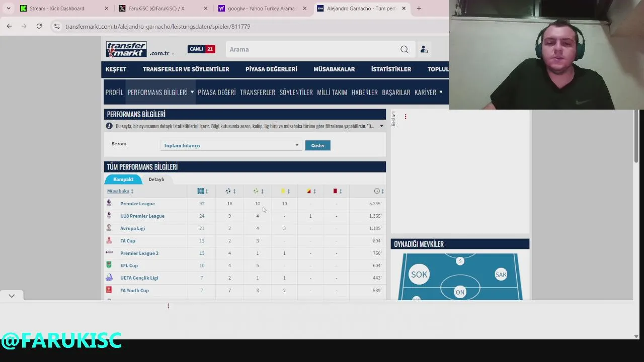
Task: Open the Milli Takım menu
Action: pos(332,92)
